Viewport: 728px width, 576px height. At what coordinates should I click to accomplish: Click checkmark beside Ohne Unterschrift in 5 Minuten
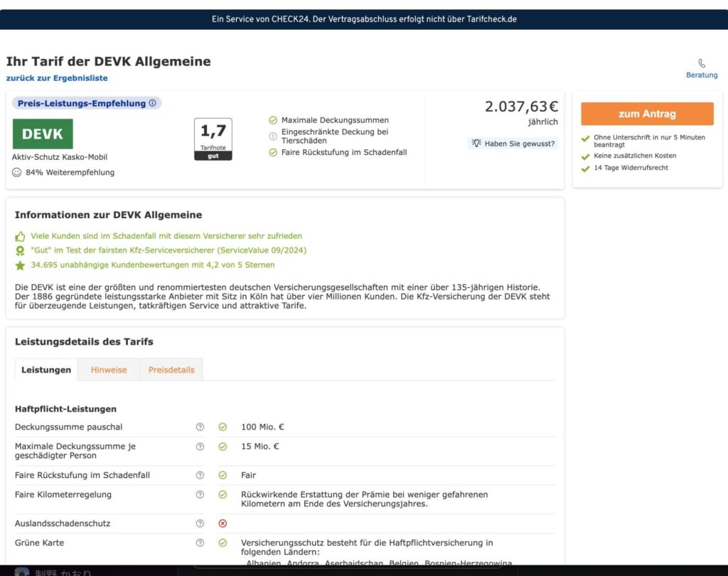(x=586, y=139)
